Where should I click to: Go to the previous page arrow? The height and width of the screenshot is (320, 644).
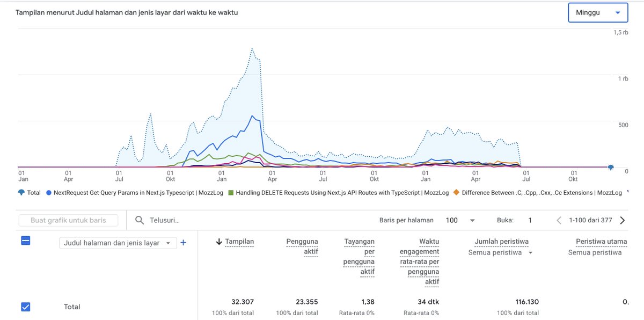[x=559, y=220]
